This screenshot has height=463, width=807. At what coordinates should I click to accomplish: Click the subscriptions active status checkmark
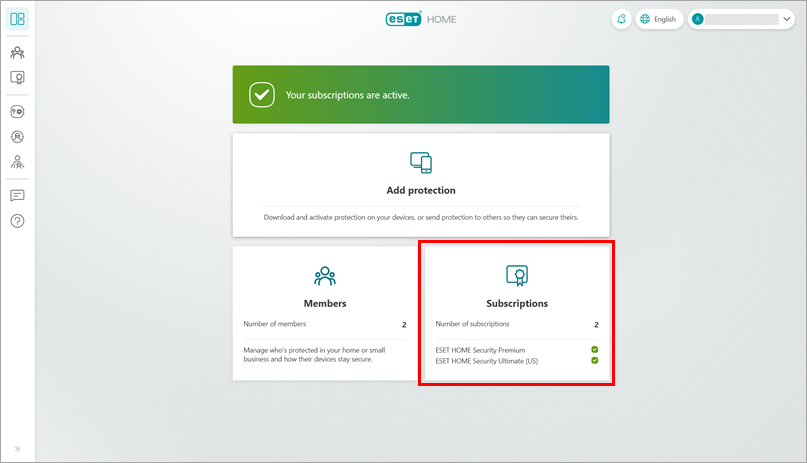tap(261, 95)
